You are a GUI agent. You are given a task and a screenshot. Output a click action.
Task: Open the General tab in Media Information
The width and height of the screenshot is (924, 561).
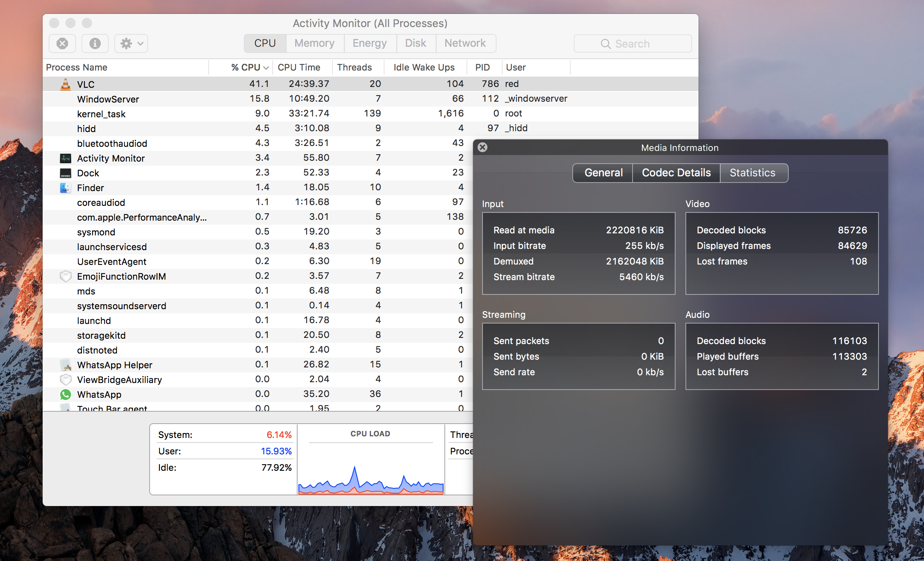point(603,173)
